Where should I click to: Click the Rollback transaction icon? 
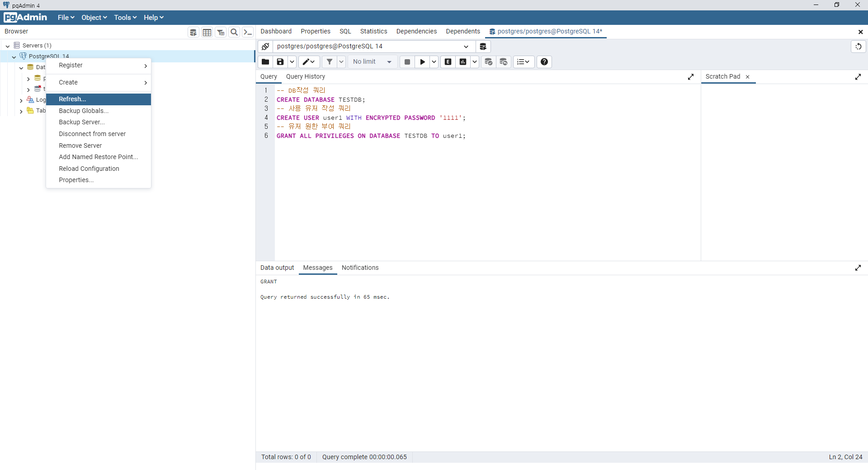504,62
